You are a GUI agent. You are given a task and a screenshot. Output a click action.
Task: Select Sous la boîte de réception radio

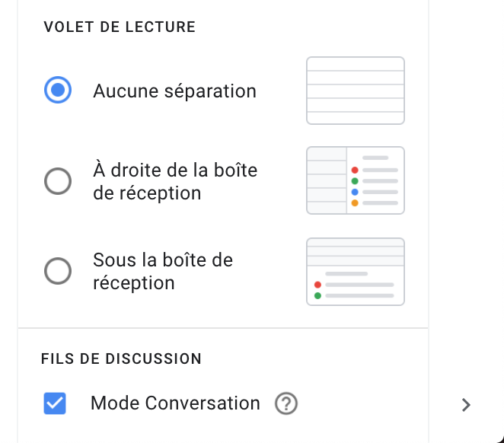tap(58, 271)
